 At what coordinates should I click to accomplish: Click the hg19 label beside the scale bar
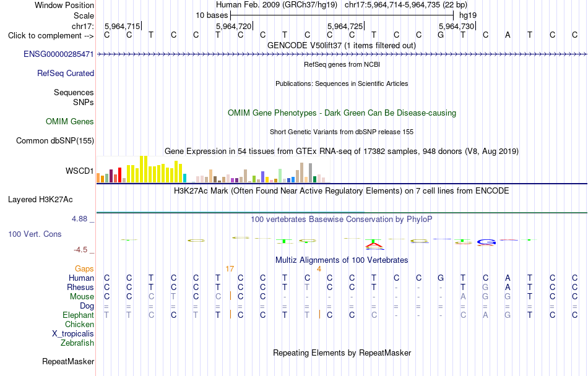pyautogui.click(x=468, y=15)
